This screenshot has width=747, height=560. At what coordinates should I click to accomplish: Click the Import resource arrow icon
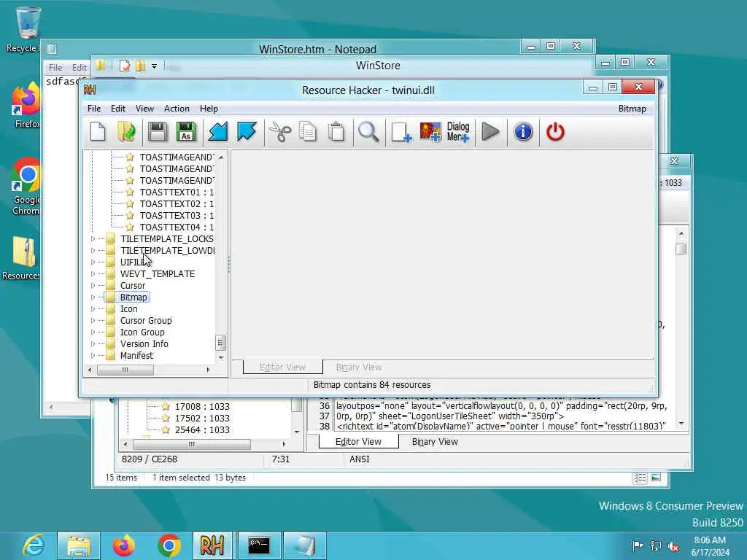(x=218, y=132)
